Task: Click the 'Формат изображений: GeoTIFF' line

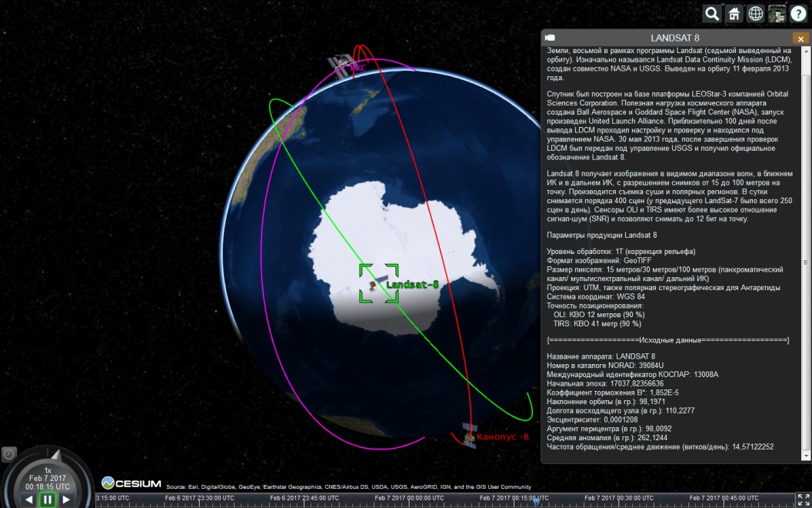Action: pyautogui.click(x=599, y=260)
